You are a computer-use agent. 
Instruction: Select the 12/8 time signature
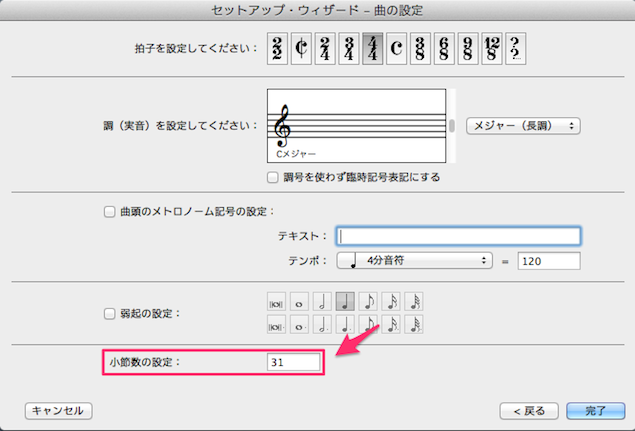coord(492,49)
